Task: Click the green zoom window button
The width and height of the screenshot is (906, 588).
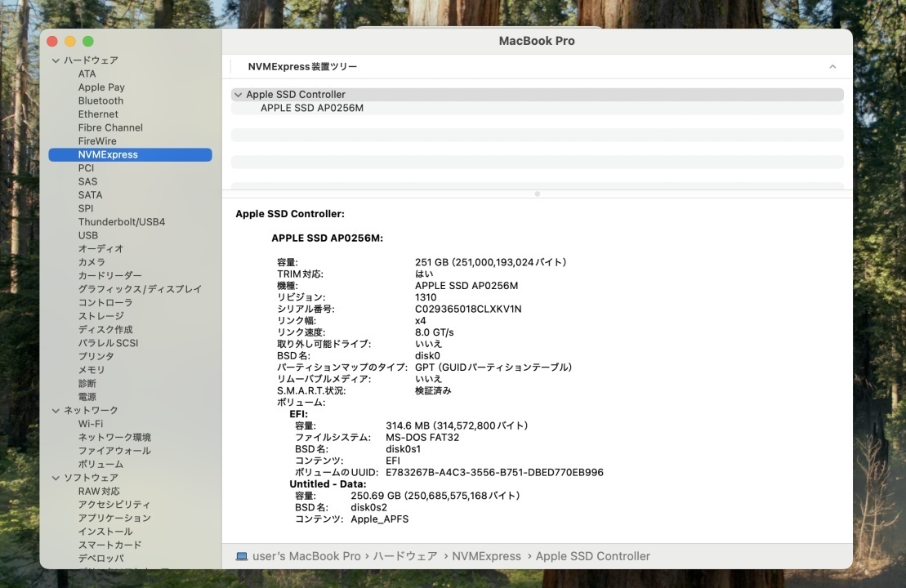Action: (x=88, y=42)
